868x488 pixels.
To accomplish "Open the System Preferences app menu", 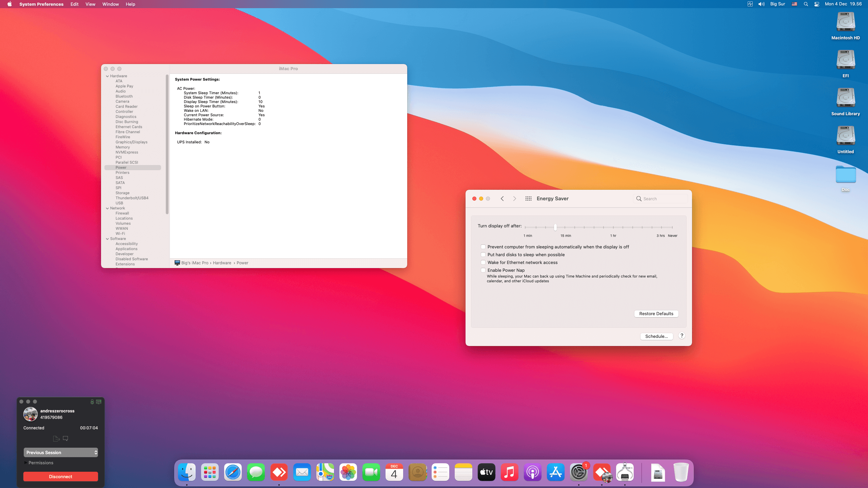I will pyautogui.click(x=41, y=4).
